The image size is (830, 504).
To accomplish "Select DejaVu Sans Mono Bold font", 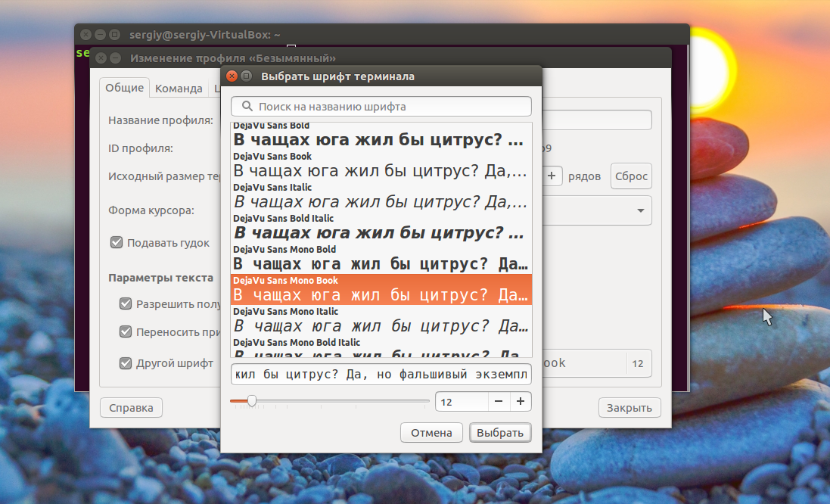I will (381, 259).
